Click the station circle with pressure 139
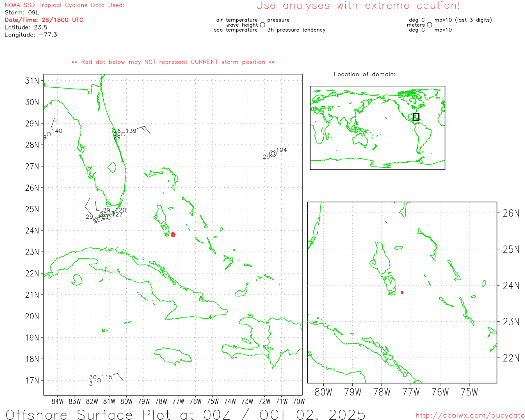Screen dimensions: 525x420 (123, 134)
